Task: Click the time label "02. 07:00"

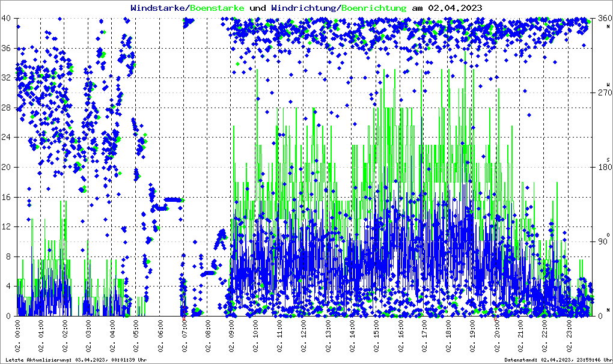Action: pos(184,336)
